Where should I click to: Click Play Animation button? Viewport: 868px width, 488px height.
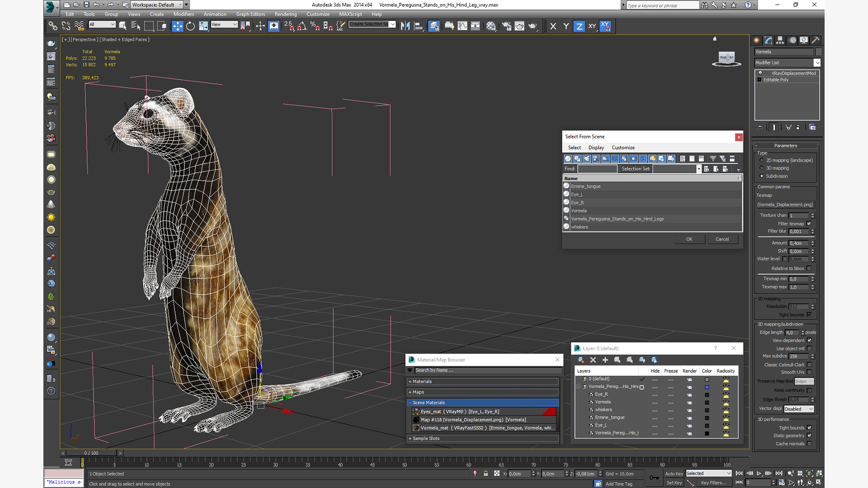pos(759,473)
